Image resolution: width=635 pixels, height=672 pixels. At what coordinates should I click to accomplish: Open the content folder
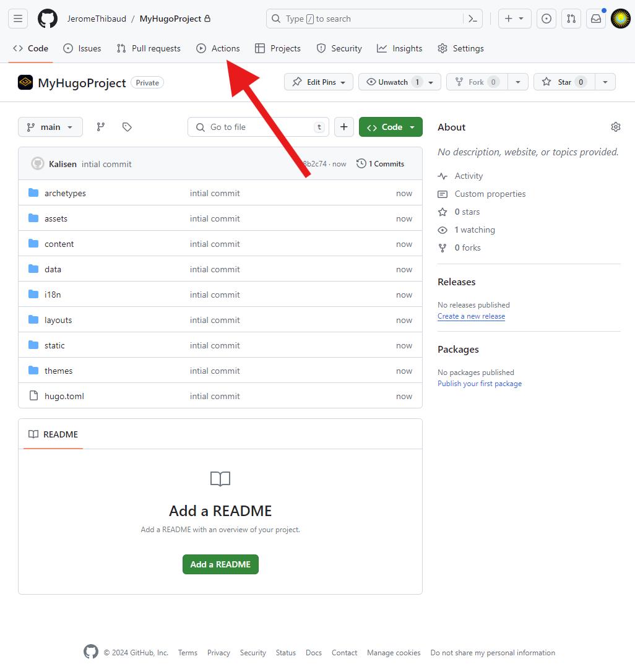click(59, 244)
